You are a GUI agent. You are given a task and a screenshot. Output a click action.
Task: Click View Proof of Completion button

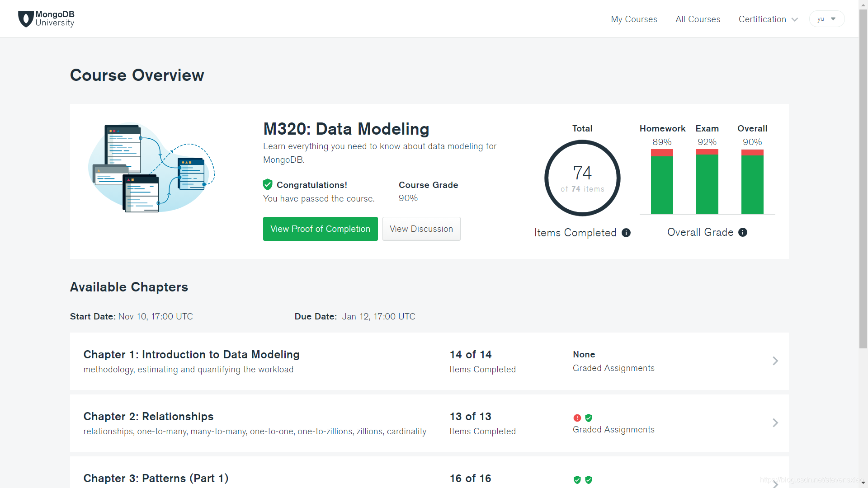pyautogui.click(x=320, y=229)
